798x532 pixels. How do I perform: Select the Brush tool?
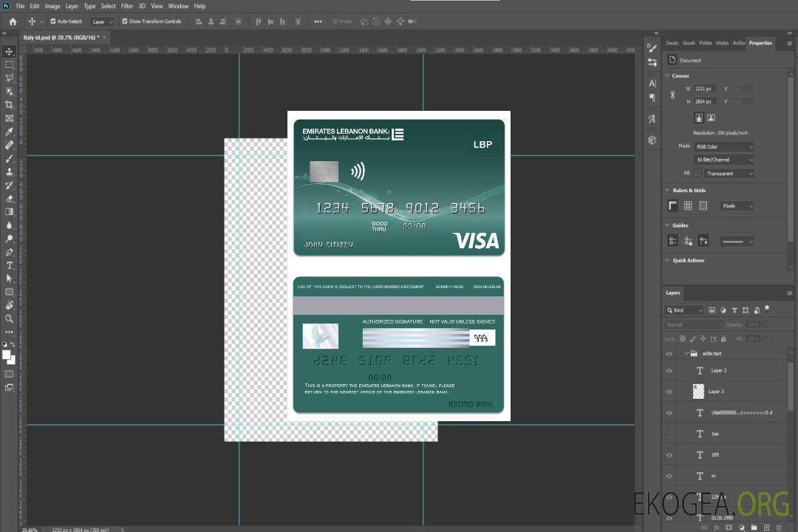tap(9, 158)
